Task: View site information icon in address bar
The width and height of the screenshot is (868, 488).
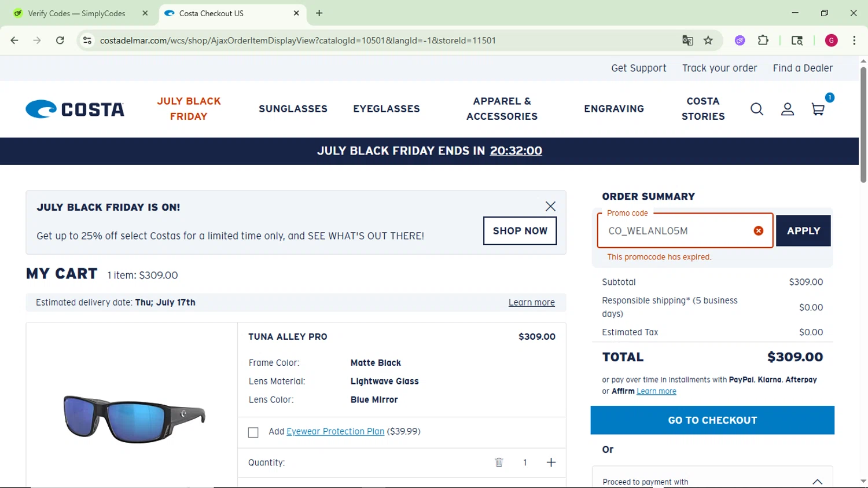Action: pyautogui.click(x=87, y=41)
